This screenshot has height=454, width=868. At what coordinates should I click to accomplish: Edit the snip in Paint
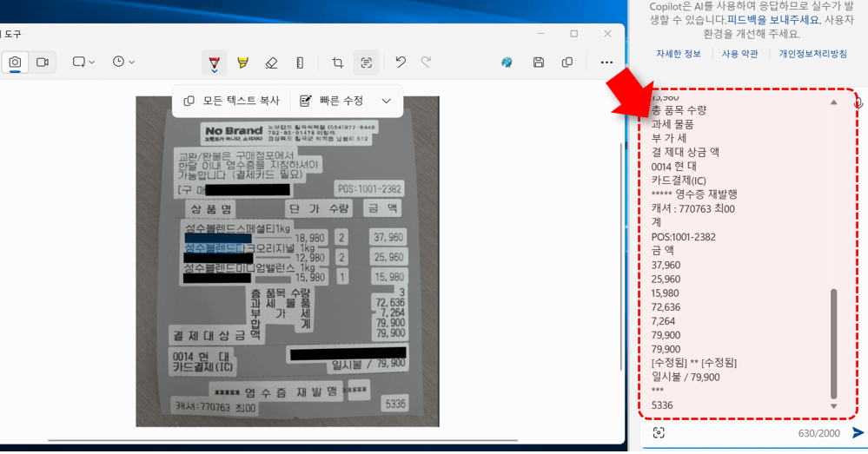(x=507, y=63)
